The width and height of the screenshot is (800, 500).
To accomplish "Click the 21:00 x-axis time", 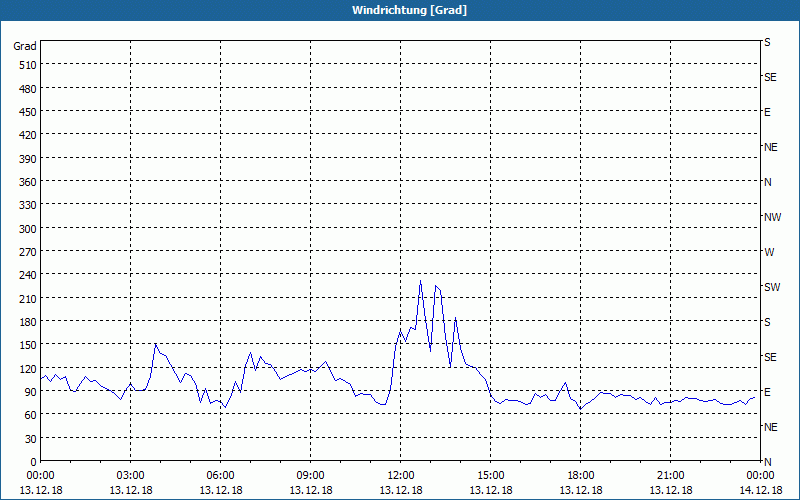I will [670, 476].
